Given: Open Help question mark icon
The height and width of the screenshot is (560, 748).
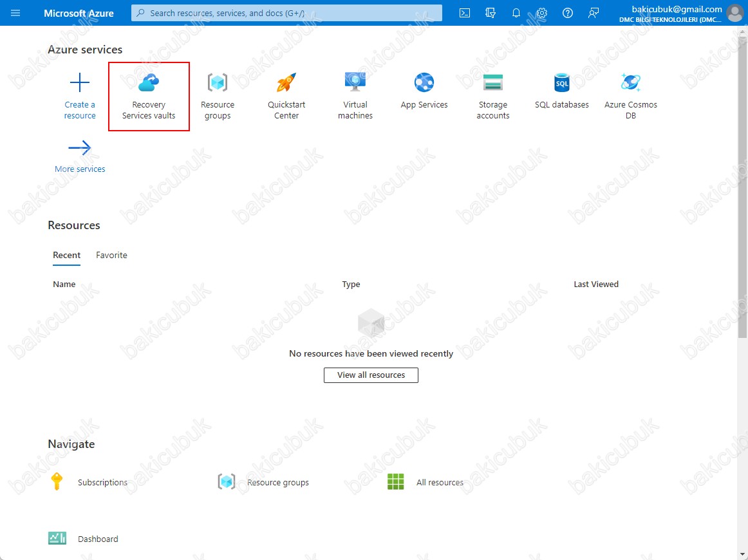Looking at the screenshot, I should 568,13.
